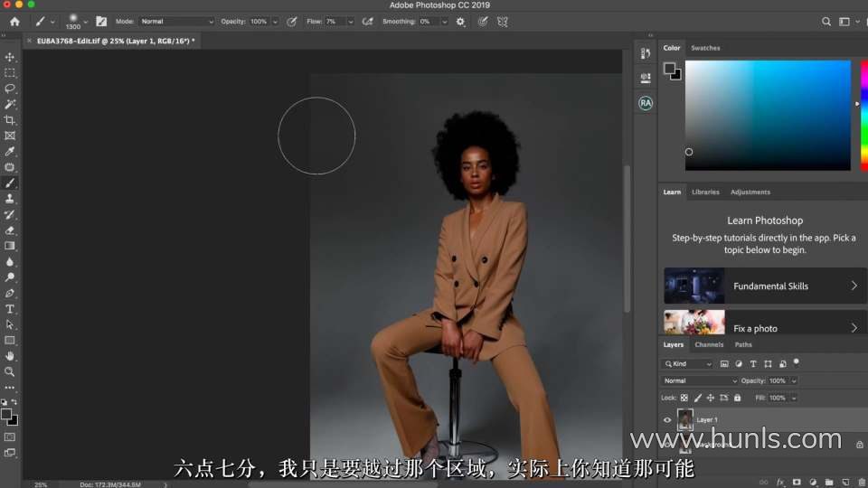Open the blending Mode dropdown in options bar

pyautogui.click(x=177, y=21)
